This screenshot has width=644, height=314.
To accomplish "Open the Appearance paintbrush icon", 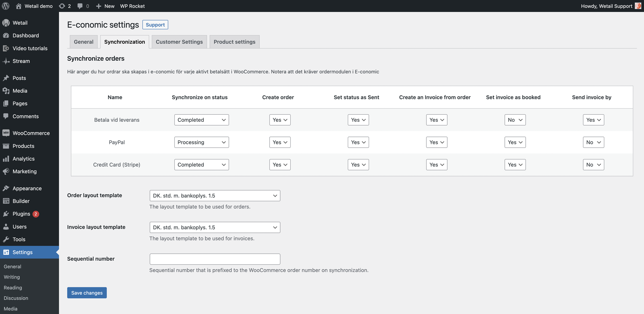I will (x=6, y=188).
